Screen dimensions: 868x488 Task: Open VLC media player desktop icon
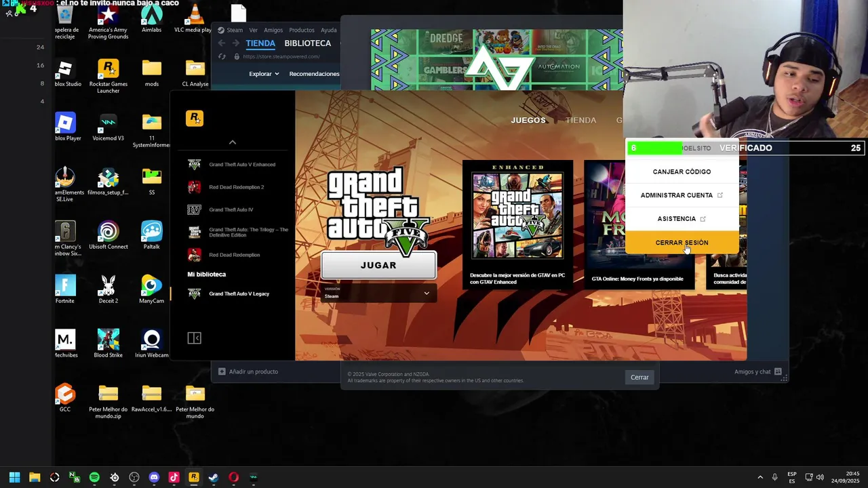tap(195, 20)
